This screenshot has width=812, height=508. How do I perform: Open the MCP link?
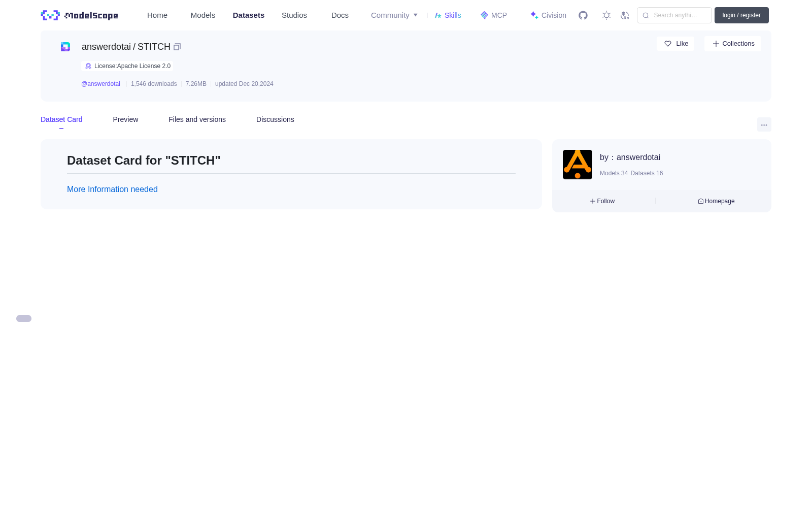pos(494,15)
